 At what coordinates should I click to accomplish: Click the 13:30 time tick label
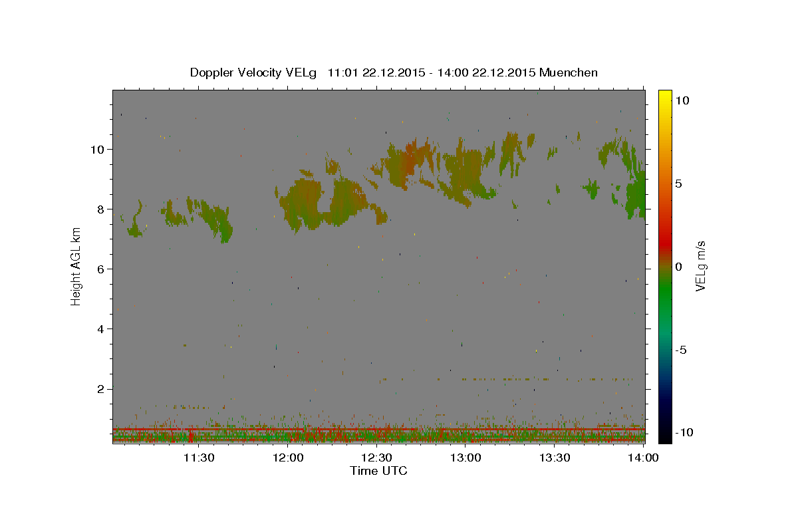click(x=555, y=458)
